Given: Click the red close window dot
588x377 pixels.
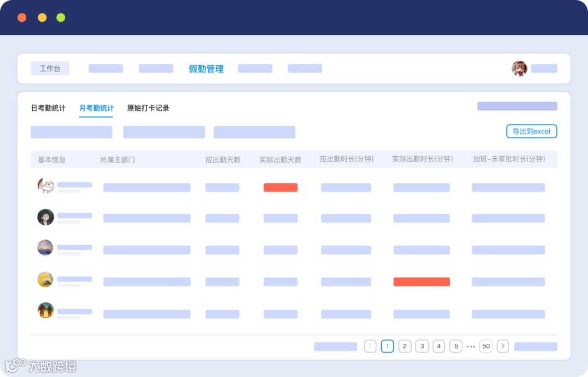Looking at the screenshot, I should 22,17.
